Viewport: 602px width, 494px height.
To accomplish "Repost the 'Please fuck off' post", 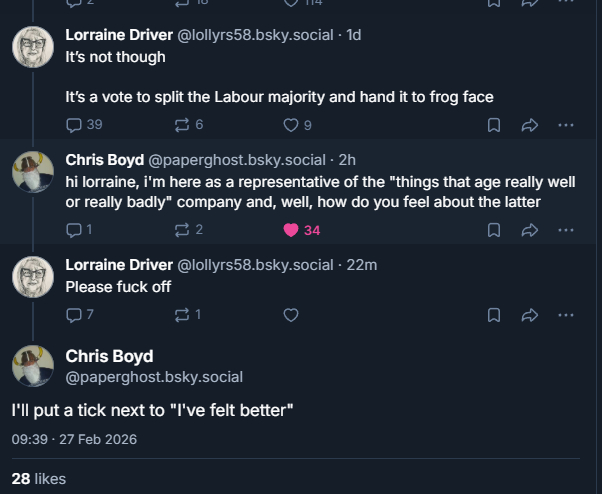I will [187, 315].
